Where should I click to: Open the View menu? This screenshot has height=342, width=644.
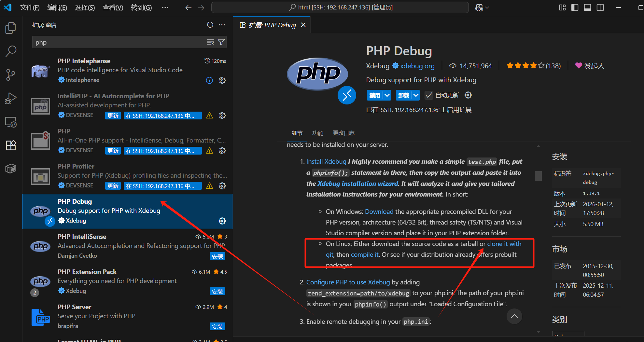[x=113, y=7]
